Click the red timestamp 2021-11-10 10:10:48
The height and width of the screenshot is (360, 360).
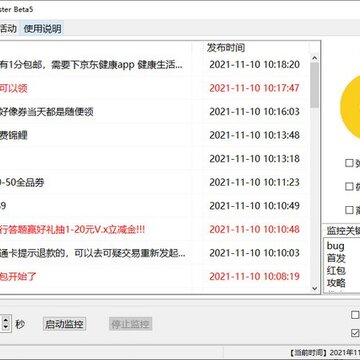point(254,229)
